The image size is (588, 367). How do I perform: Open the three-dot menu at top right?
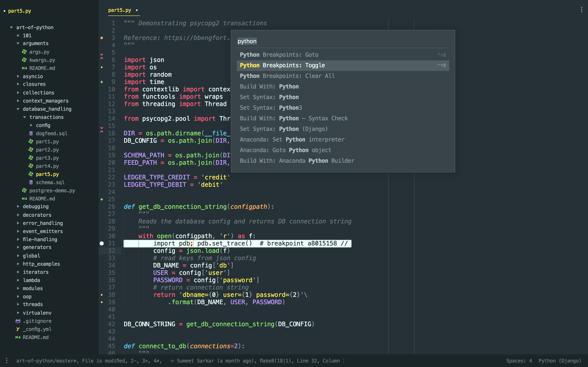[581, 10]
